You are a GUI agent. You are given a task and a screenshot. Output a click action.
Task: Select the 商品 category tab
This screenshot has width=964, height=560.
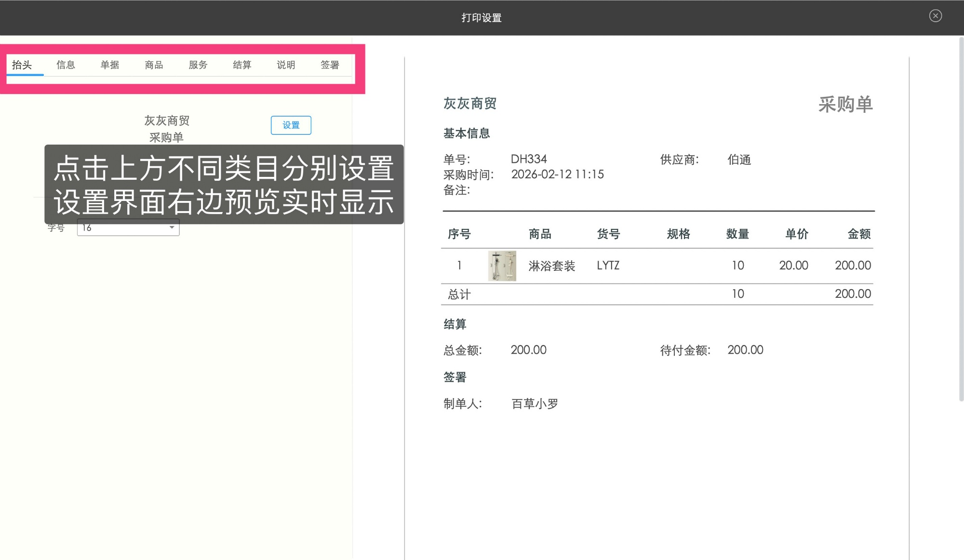(x=154, y=65)
